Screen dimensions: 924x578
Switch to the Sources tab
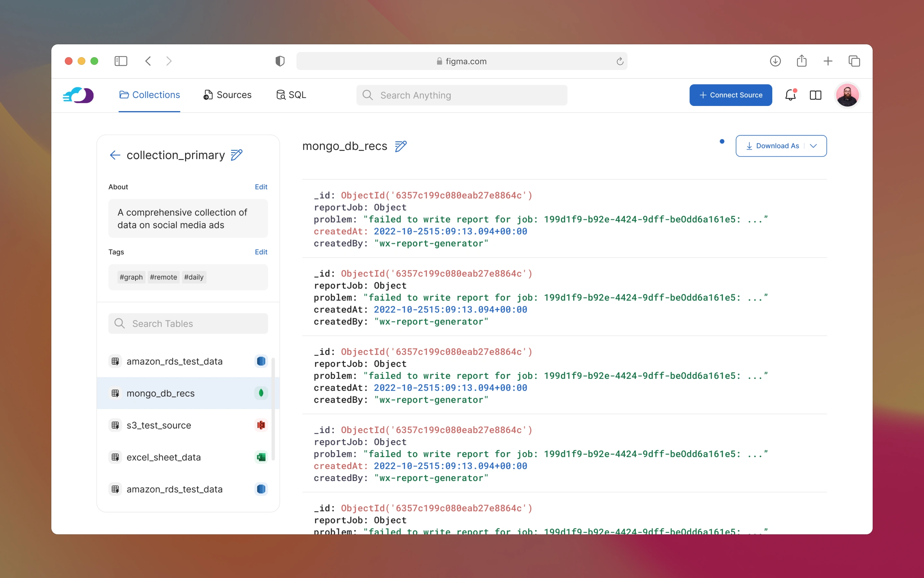coord(227,95)
